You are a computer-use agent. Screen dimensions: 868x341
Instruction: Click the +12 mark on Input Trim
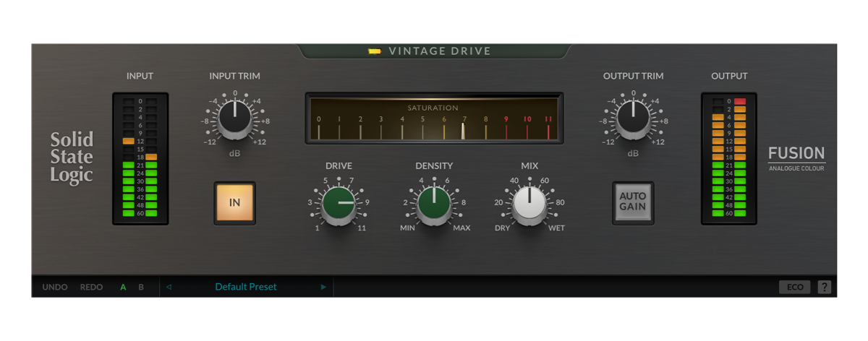[260, 142]
